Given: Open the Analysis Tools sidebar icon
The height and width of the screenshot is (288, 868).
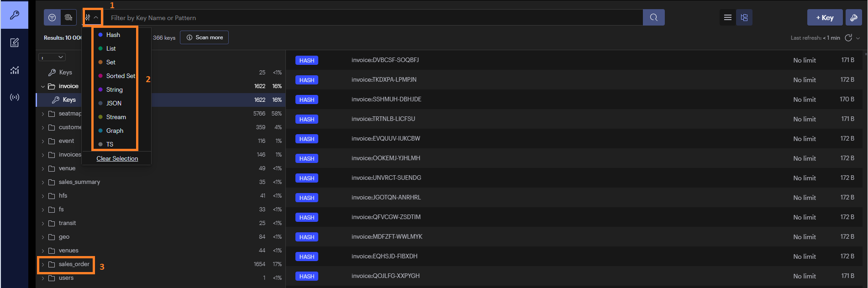Looking at the screenshot, I should 15,70.
